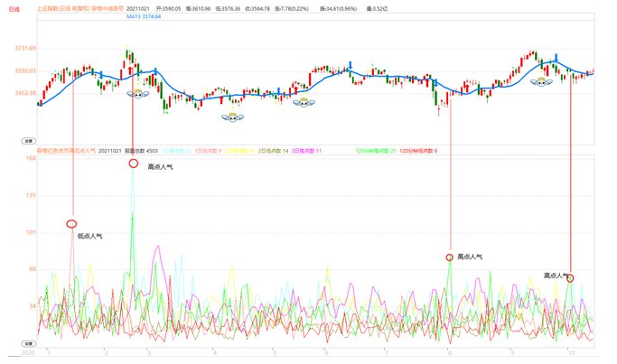The image size is (617, 364).
Task: Toggle the 1日高点数 legend series
Action: tap(177, 151)
